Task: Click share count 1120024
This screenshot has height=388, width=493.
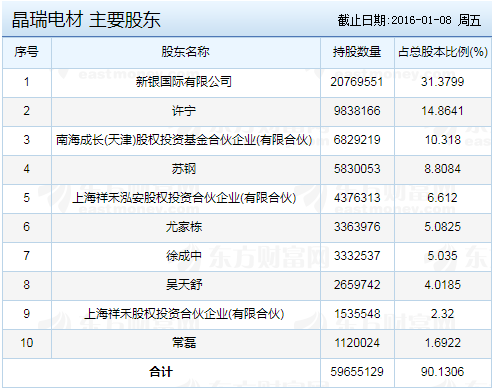Action: click(357, 343)
